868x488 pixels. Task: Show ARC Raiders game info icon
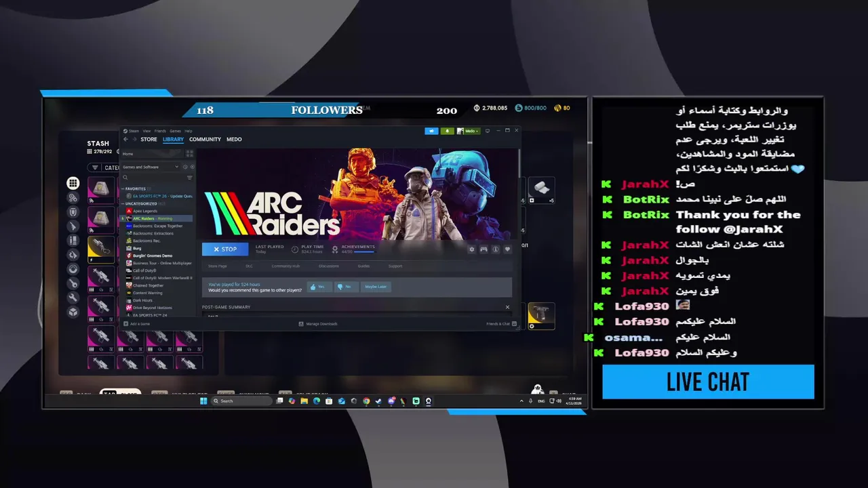pos(496,249)
